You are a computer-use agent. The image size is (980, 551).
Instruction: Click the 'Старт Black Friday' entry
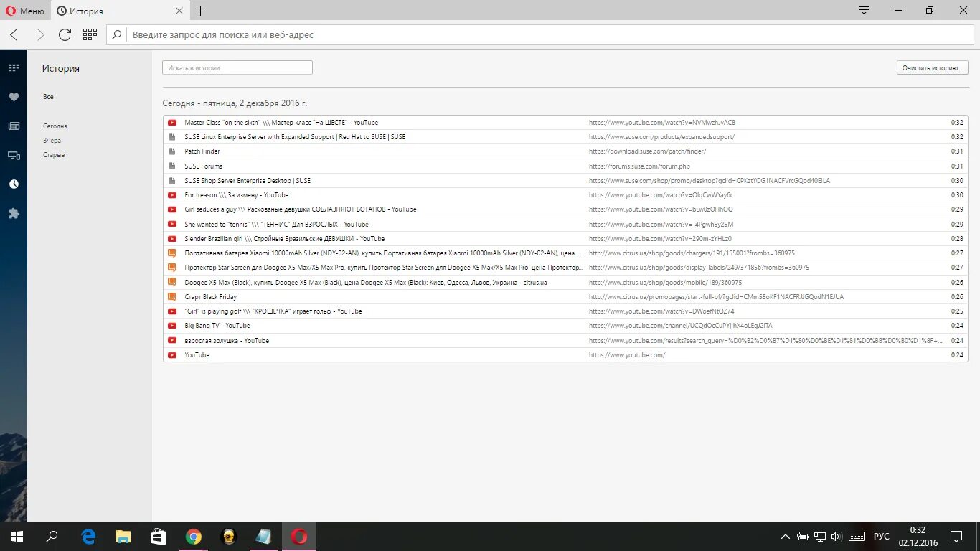565,297
